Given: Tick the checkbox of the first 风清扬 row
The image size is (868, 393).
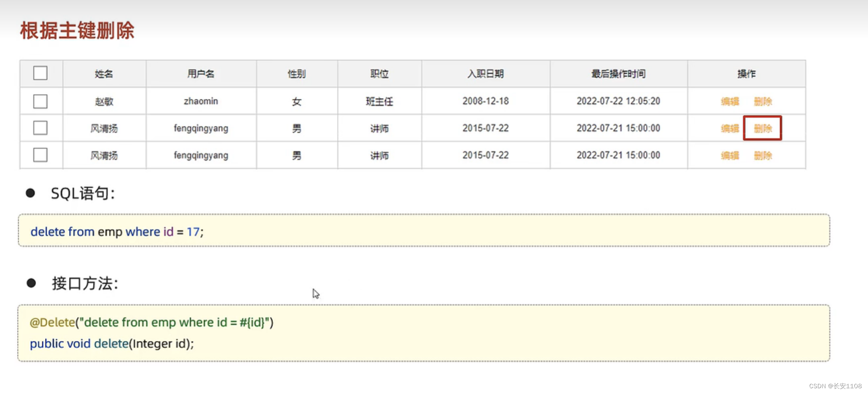Looking at the screenshot, I should [x=40, y=128].
